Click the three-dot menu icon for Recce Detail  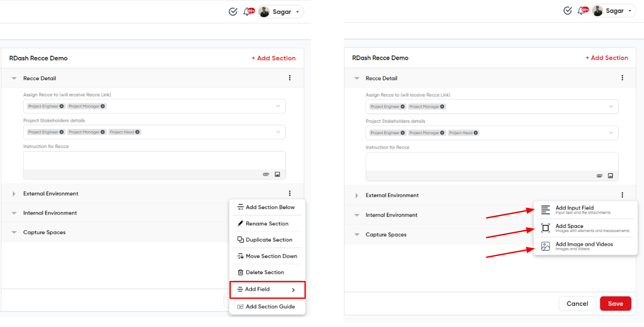pos(290,78)
